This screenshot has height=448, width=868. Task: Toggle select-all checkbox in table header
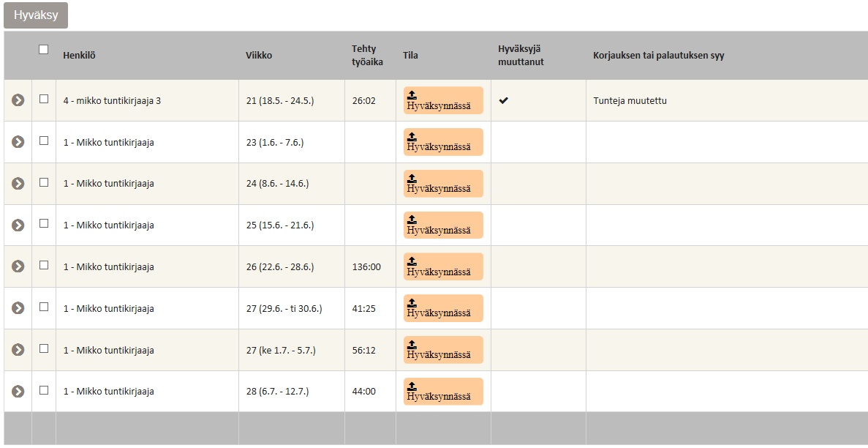click(44, 50)
